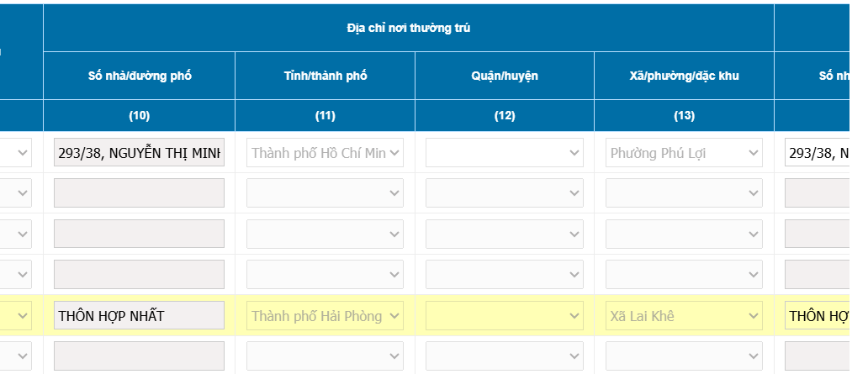Click the Xã/phường/đặc khu column header
Viewport: 868px width, 374px height.
[684, 76]
